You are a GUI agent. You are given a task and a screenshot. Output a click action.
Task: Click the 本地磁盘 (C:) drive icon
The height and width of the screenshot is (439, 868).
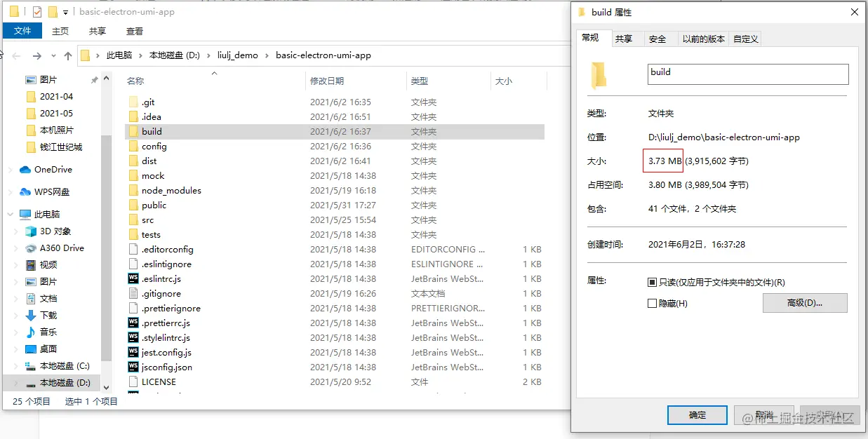[31, 366]
